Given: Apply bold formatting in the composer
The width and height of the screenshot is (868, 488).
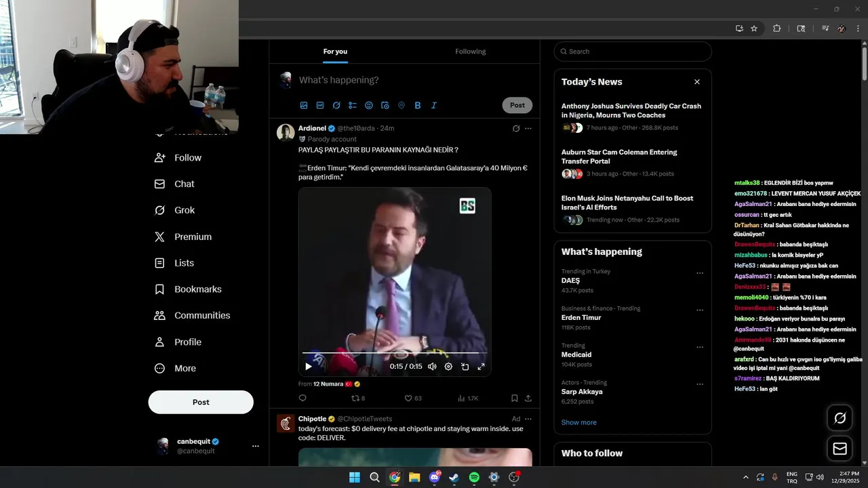Looking at the screenshot, I should (x=418, y=105).
